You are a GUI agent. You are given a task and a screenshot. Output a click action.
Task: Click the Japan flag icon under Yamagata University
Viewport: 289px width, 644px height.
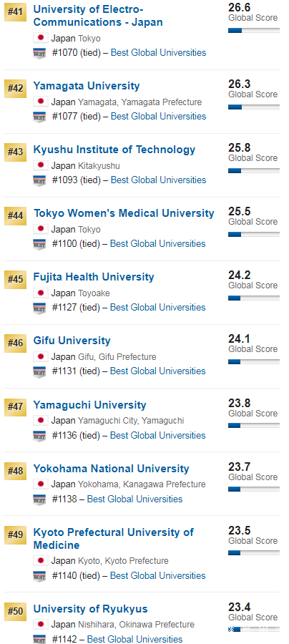coord(41,102)
